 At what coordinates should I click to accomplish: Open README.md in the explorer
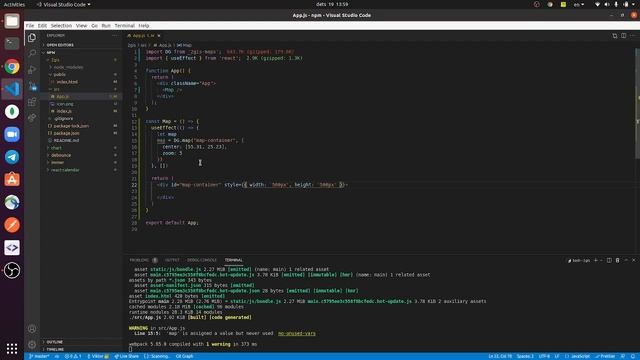66,140
